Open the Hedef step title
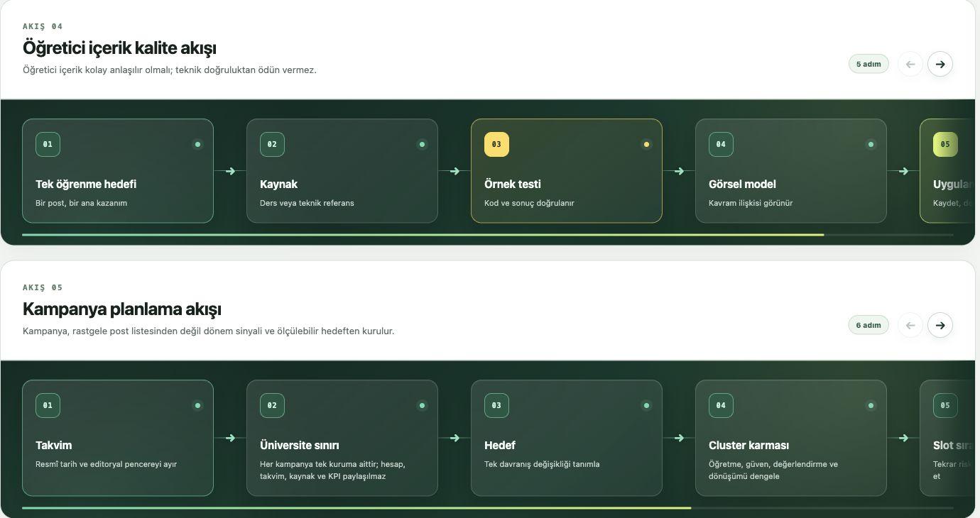The height and width of the screenshot is (518, 980). click(500, 445)
